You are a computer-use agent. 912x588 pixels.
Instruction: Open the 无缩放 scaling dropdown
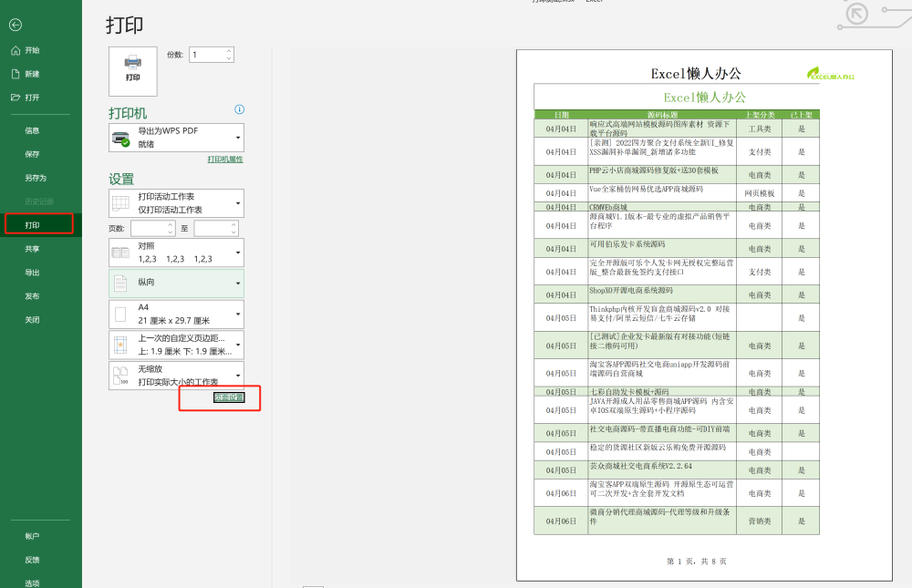pos(176,376)
